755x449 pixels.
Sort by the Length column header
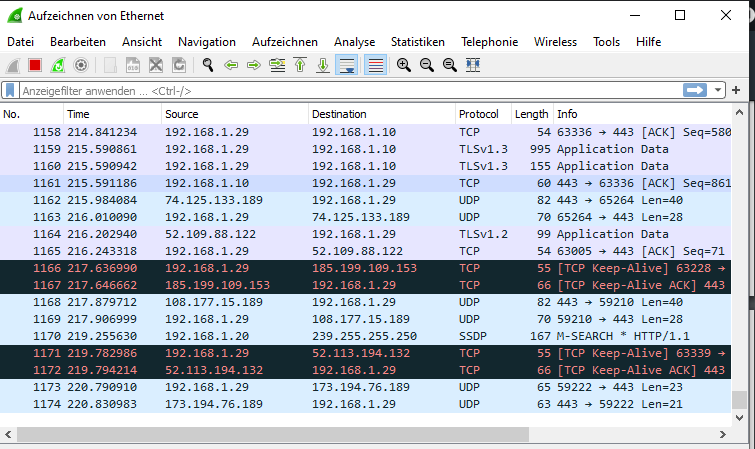coord(532,114)
